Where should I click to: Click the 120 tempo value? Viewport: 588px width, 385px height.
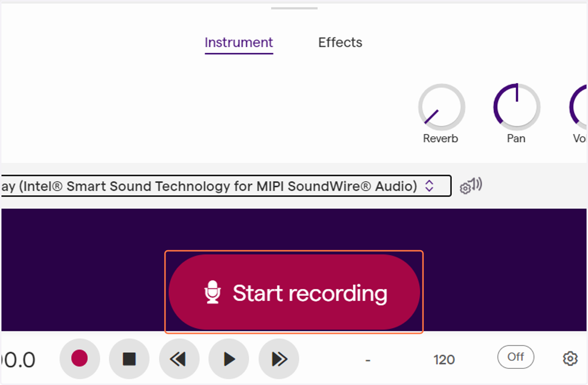444,360
